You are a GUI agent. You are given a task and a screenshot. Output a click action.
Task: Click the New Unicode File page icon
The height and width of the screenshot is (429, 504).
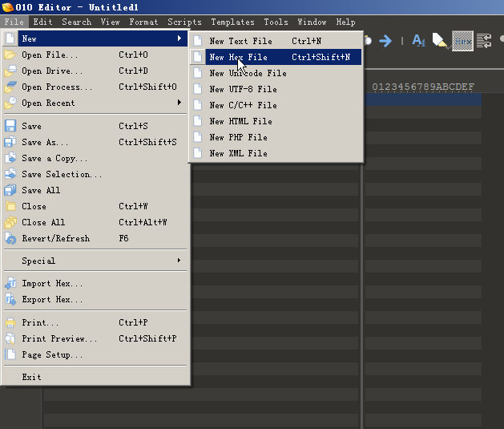pos(198,73)
